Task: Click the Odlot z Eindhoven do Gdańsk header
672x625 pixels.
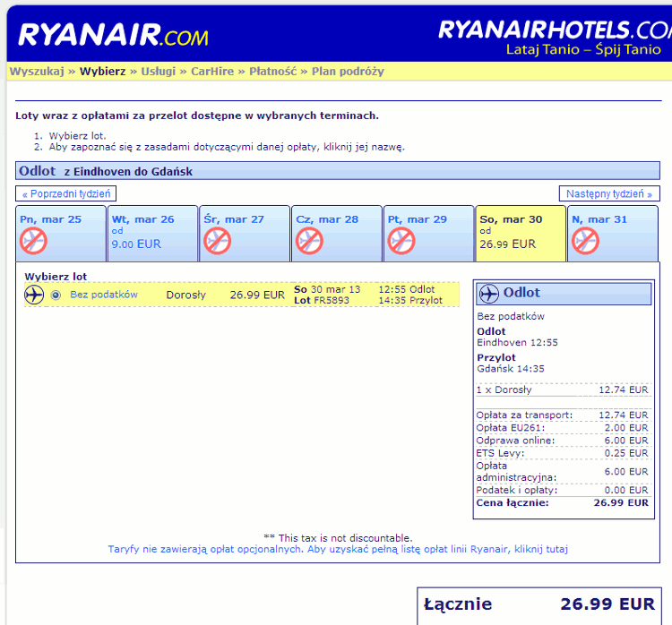Action: tap(337, 171)
